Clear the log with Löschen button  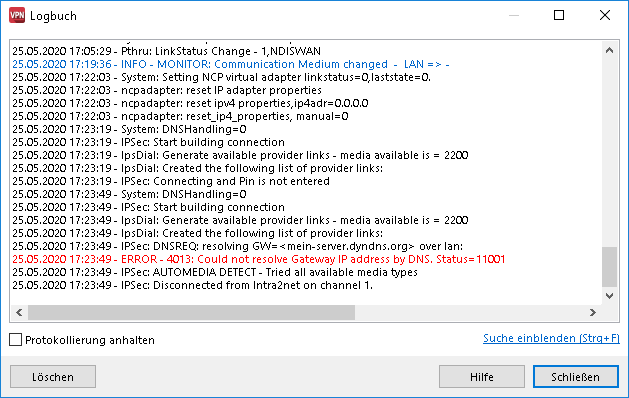[x=53, y=377]
